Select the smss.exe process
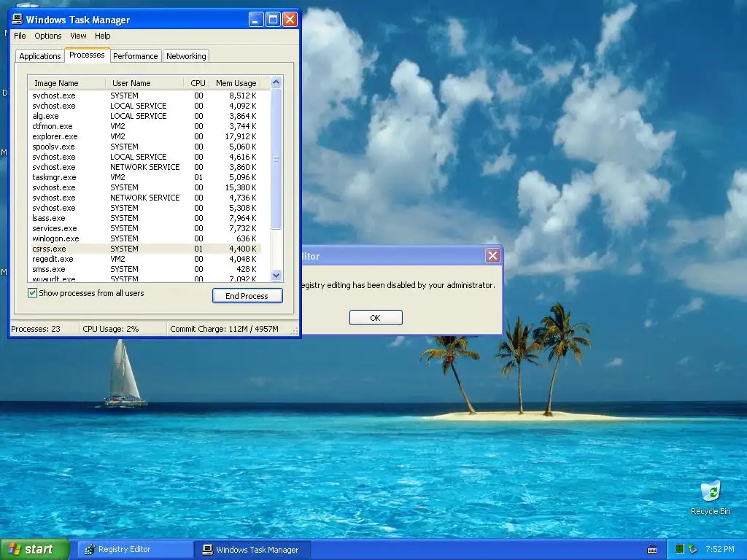Image resolution: width=747 pixels, height=560 pixels. [144, 269]
